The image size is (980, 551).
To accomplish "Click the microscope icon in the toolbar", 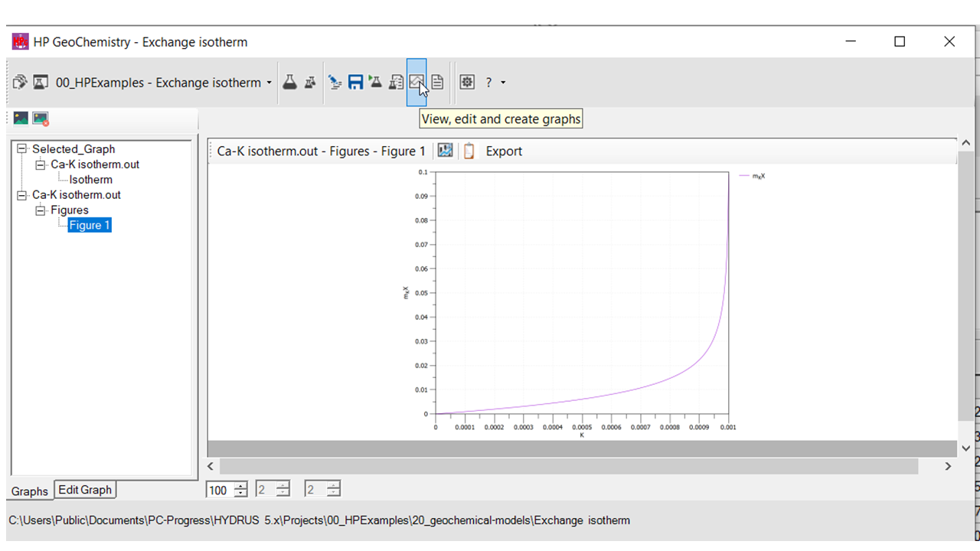I will (335, 82).
